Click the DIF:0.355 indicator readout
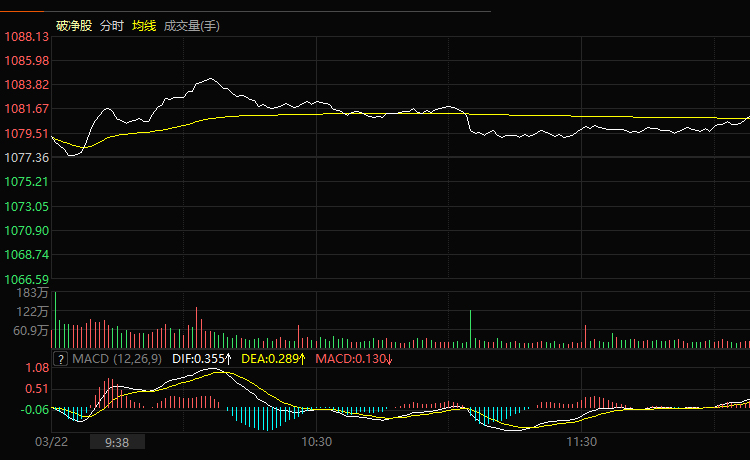 coord(197,358)
